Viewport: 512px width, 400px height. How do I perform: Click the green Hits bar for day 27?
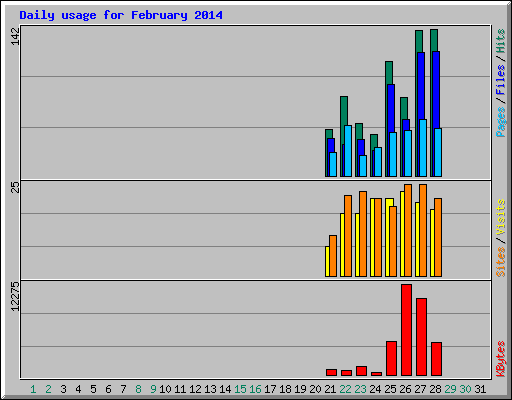point(419,41)
